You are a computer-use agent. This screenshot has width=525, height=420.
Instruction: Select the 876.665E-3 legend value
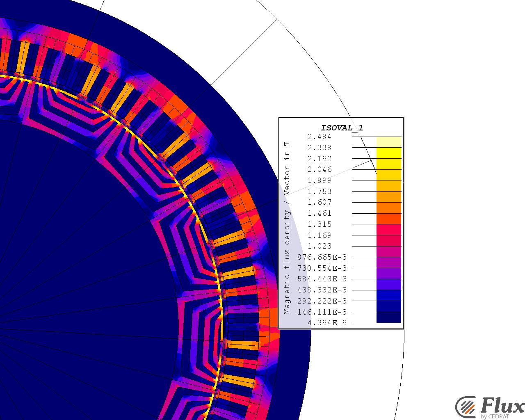[322, 257]
